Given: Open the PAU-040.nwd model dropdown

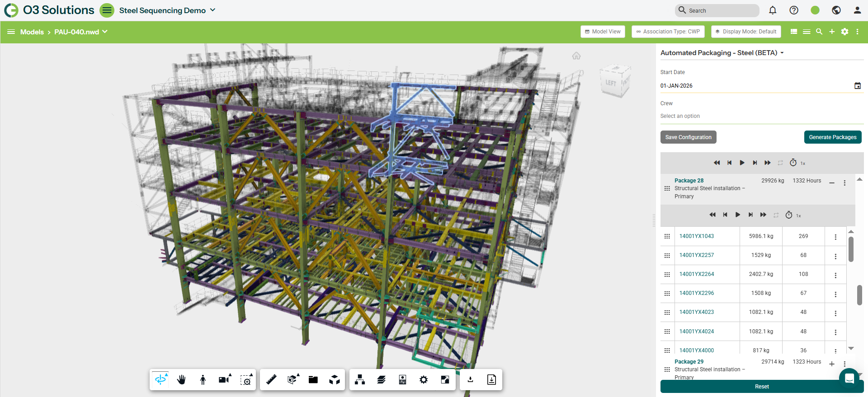Looking at the screenshot, I should tap(81, 32).
